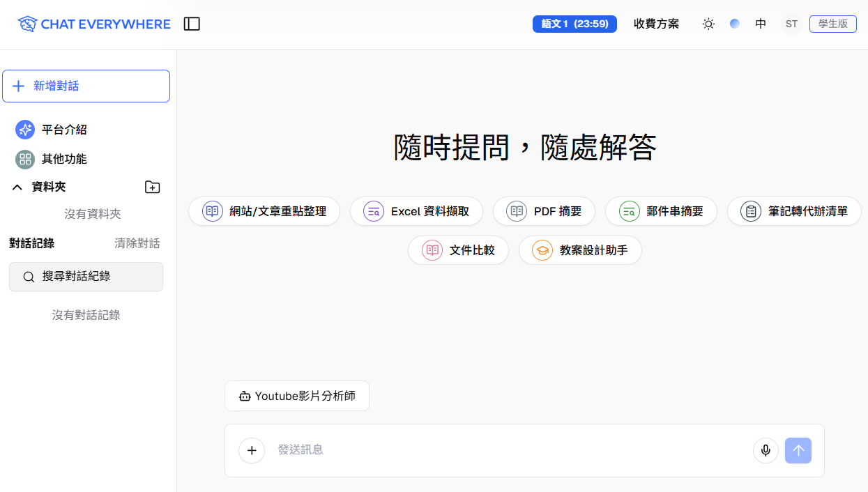
Task: Collapse the 資料夾 section chevron
Action: coord(17,187)
